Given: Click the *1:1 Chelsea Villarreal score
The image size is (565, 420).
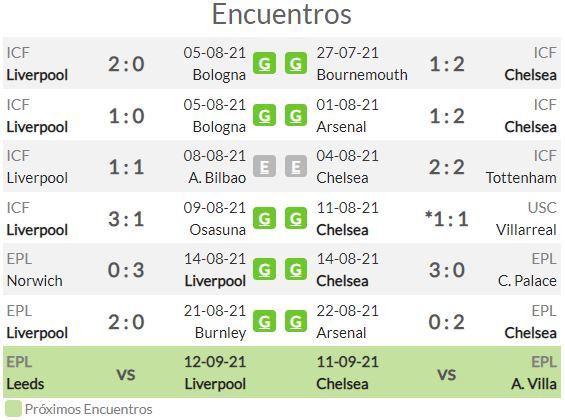Looking at the screenshot, I should point(447,219).
